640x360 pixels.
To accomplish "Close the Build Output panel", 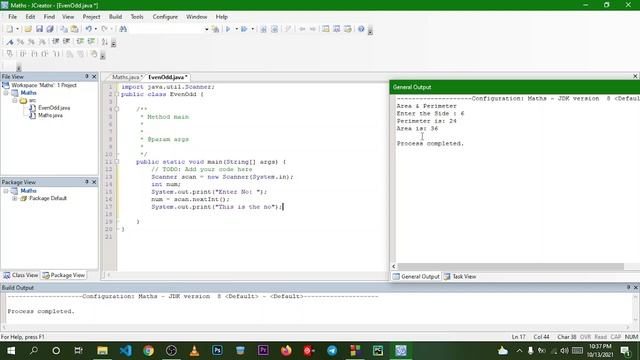I will [x=636, y=288].
